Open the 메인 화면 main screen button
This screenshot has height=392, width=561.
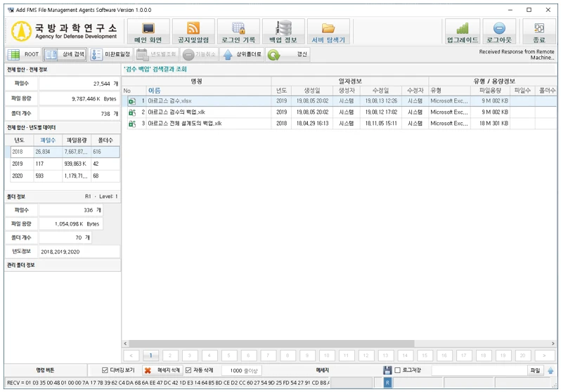[x=148, y=31]
